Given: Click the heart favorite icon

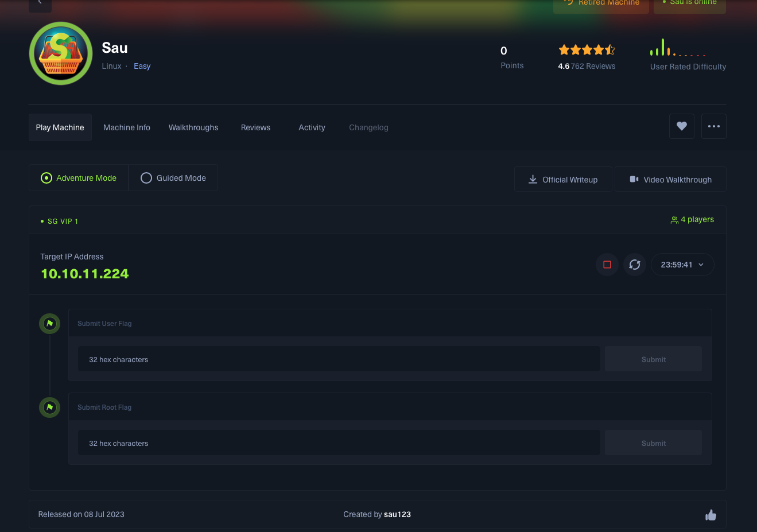Looking at the screenshot, I should tap(681, 126).
